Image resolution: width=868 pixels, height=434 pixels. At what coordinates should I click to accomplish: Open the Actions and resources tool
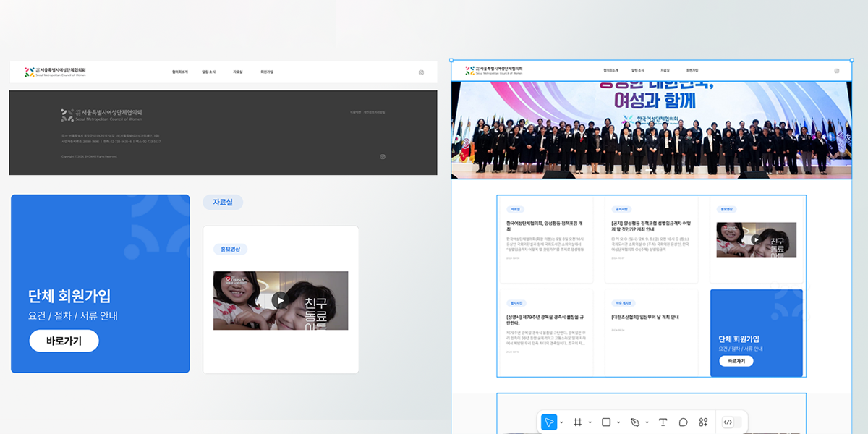(703, 422)
